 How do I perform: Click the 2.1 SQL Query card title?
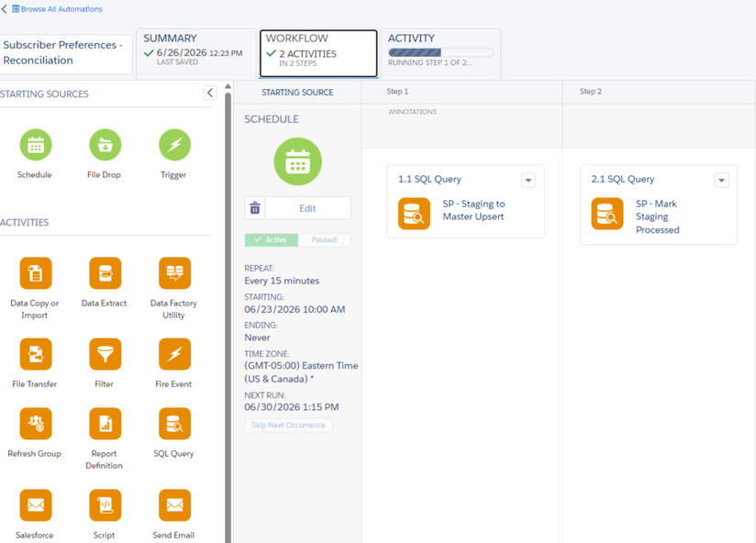click(x=623, y=179)
